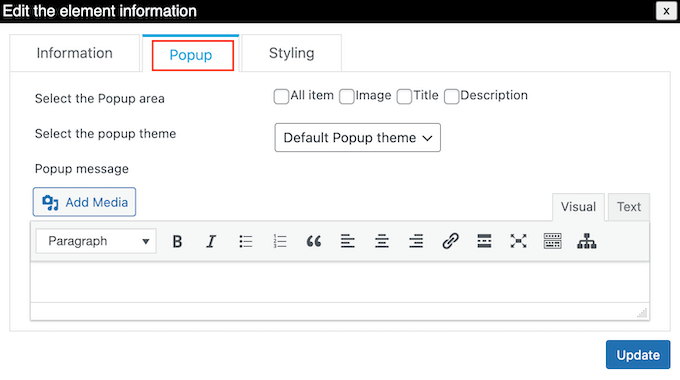
Task: Insert or edit link
Action: pyautogui.click(x=450, y=241)
